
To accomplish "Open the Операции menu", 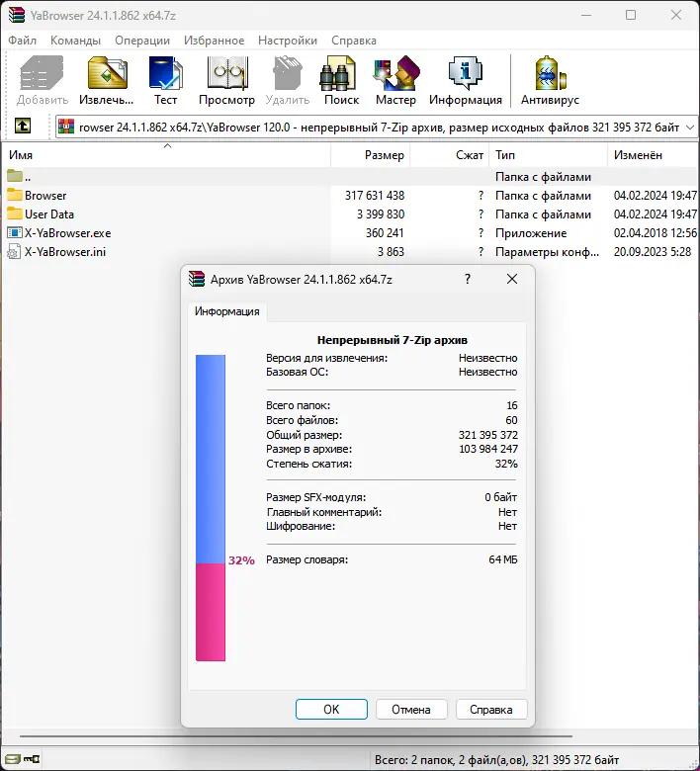I will pos(142,41).
